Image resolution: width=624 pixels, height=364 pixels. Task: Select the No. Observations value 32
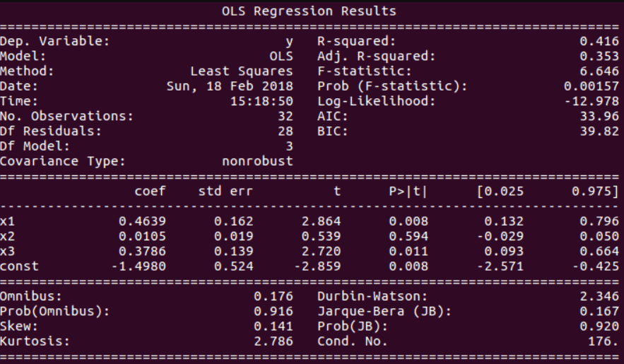(285, 116)
